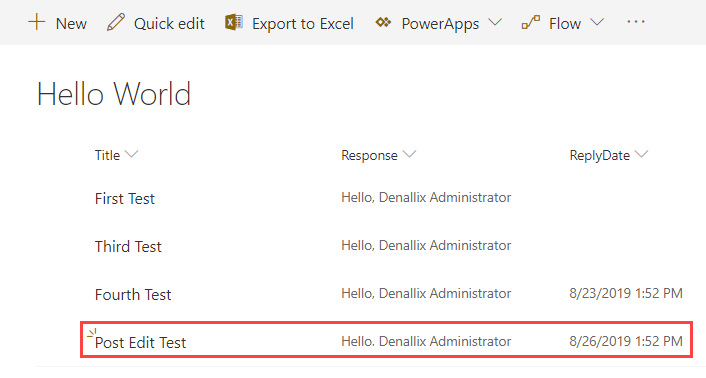Screen dimensions: 706x378
Task: Open the more options ellipsis menu
Action: click(635, 22)
